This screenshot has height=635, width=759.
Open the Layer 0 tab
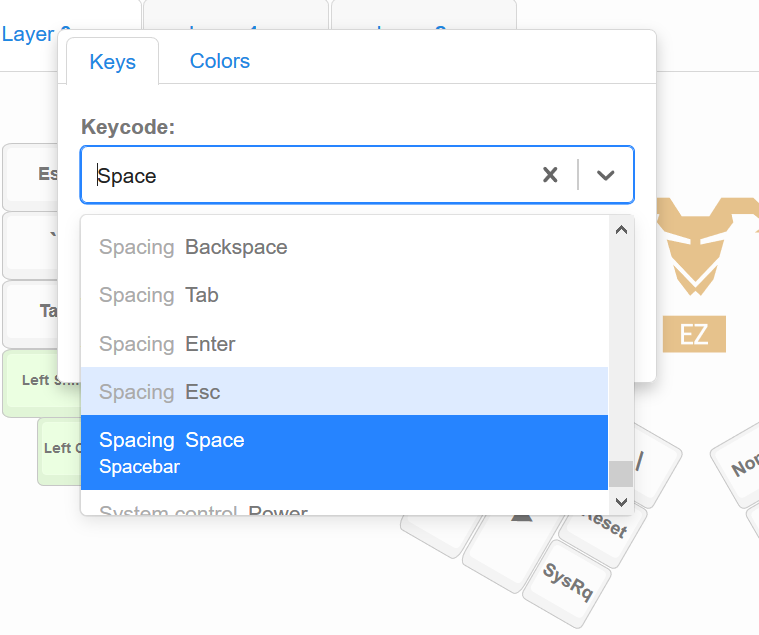pyautogui.click(x=30, y=35)
